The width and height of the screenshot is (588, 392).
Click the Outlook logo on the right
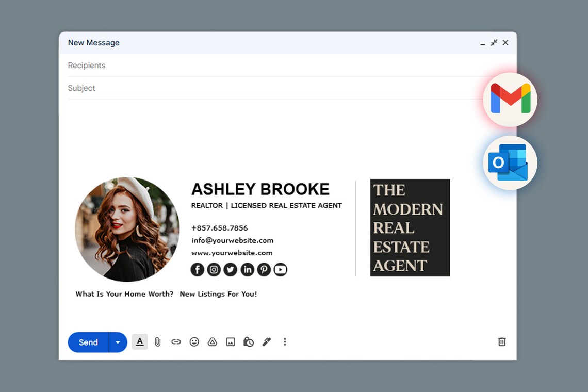510,162
